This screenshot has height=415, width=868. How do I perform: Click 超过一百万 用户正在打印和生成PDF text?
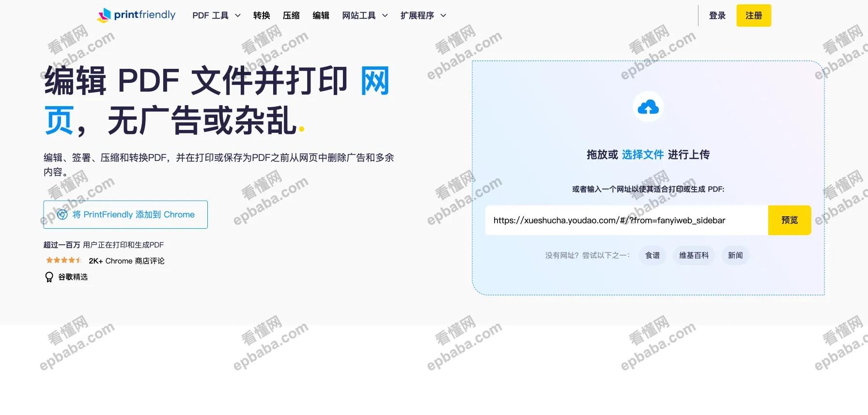point(104,245)
